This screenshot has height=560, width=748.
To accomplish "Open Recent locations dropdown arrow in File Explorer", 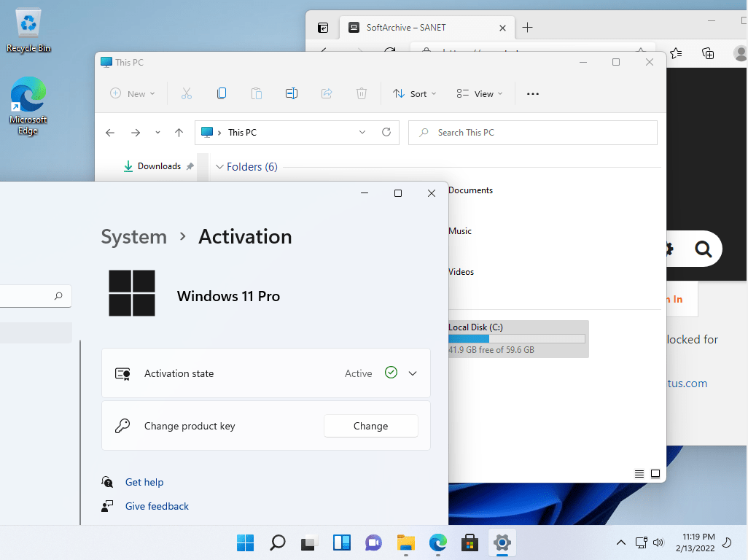I will click(157, 133).
